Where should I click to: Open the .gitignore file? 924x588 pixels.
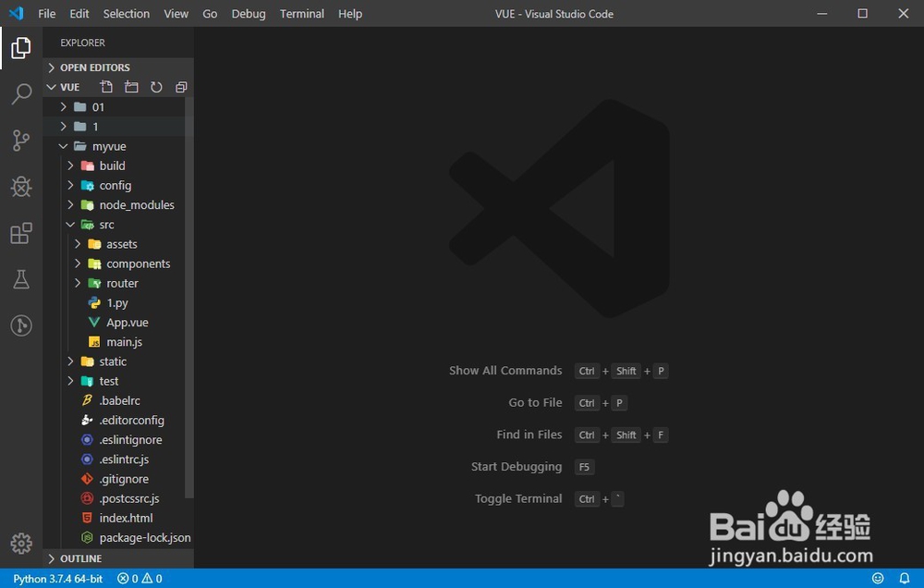tap(114, 478)
